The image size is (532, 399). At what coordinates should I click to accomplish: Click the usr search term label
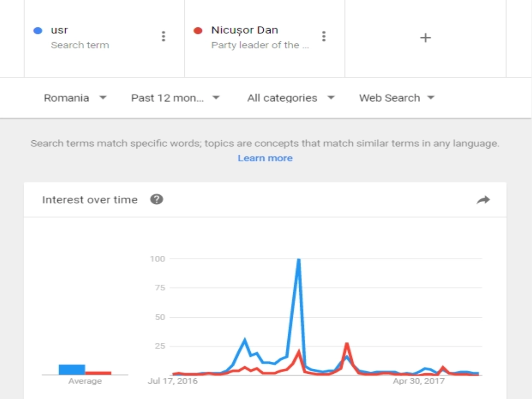(x=59, y=30)
